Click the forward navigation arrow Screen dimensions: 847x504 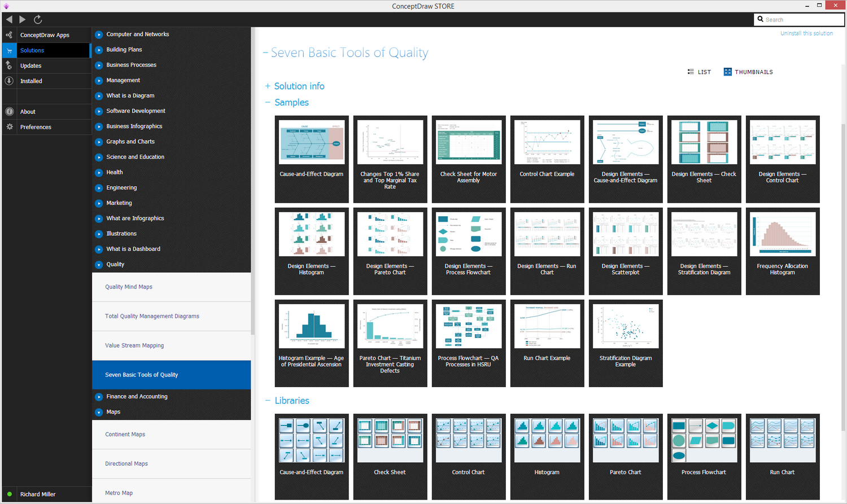(23, 19)
